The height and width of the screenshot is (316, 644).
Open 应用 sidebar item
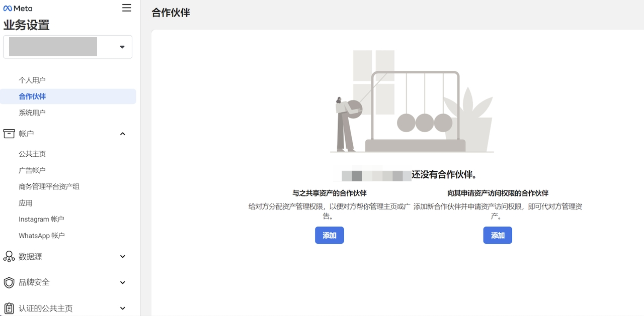[26, 203]
